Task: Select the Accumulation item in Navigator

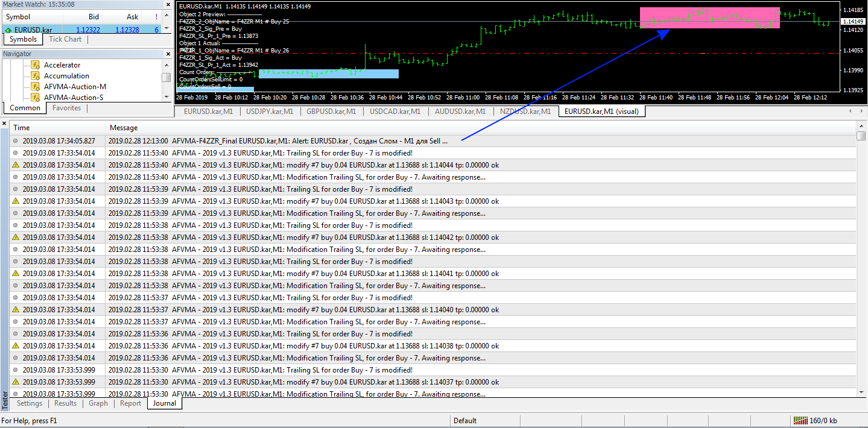Action: point(66,76)
